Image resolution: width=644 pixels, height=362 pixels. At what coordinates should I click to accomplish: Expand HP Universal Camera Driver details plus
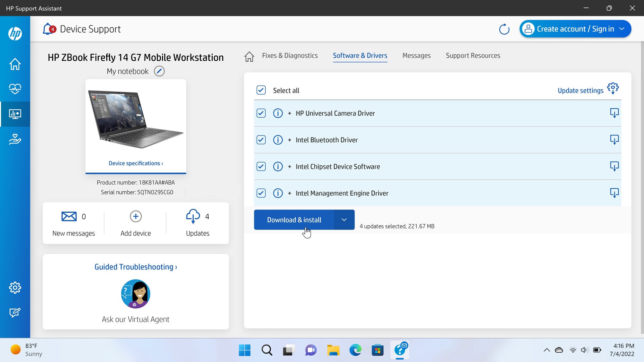coord(289,113)
